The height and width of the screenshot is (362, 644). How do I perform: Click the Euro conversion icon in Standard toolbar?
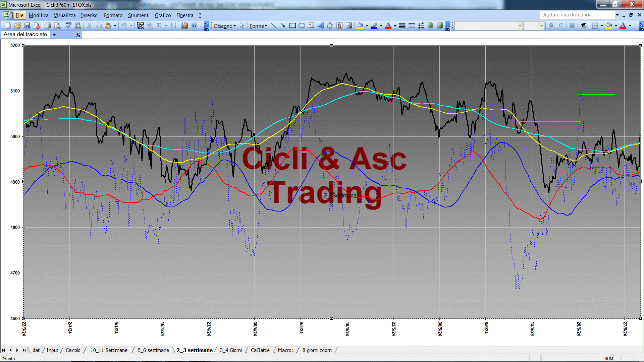coord(141,25)
